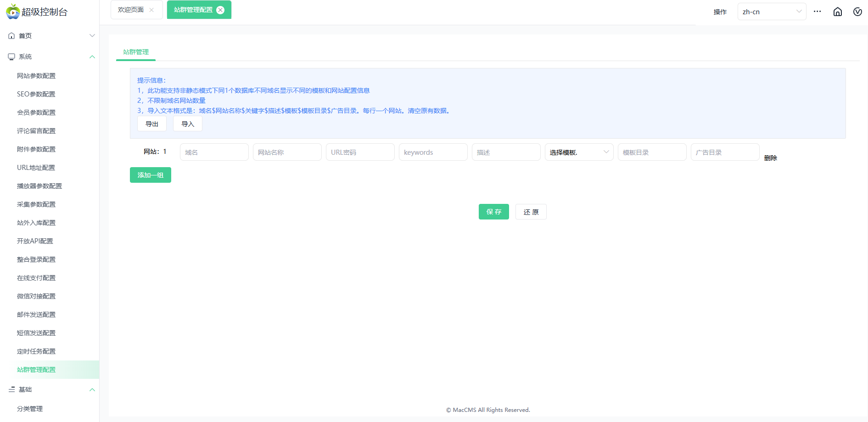Select the 站群管理 inner tab
The width and height of the screenshot is (868, 422).
(136, 52)
